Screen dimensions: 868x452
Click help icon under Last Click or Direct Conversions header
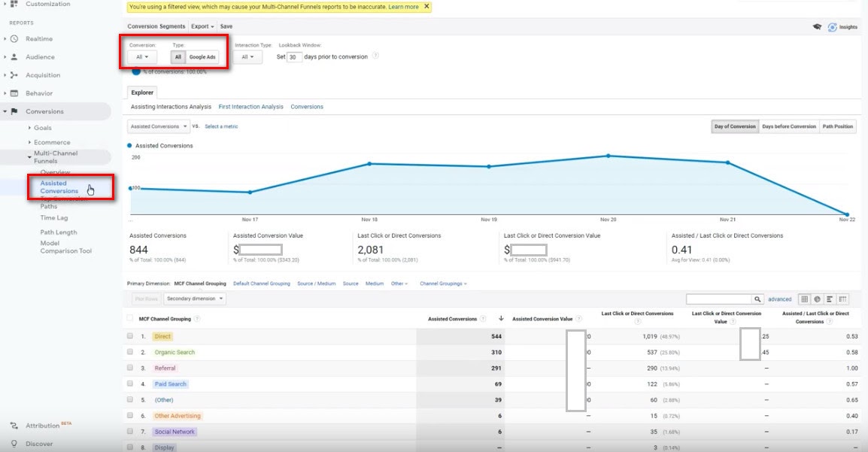tap(638, 321)
